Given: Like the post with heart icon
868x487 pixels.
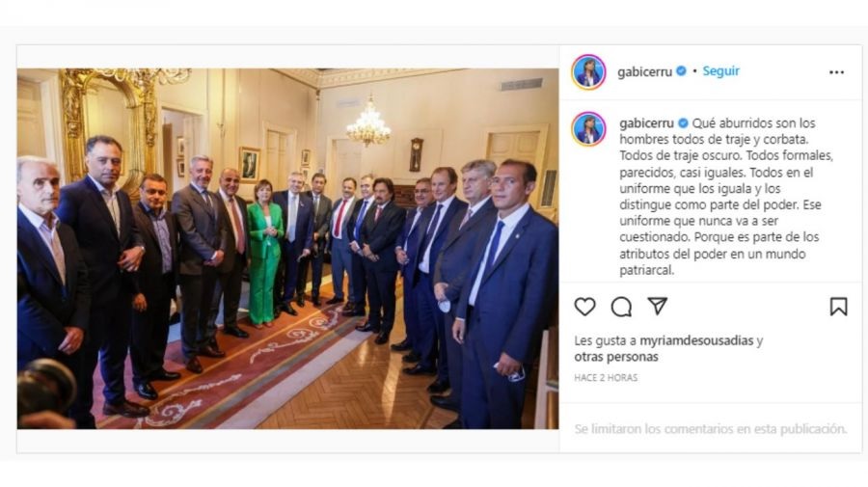Looking at the screenshot, I should [x=584, y=307].
